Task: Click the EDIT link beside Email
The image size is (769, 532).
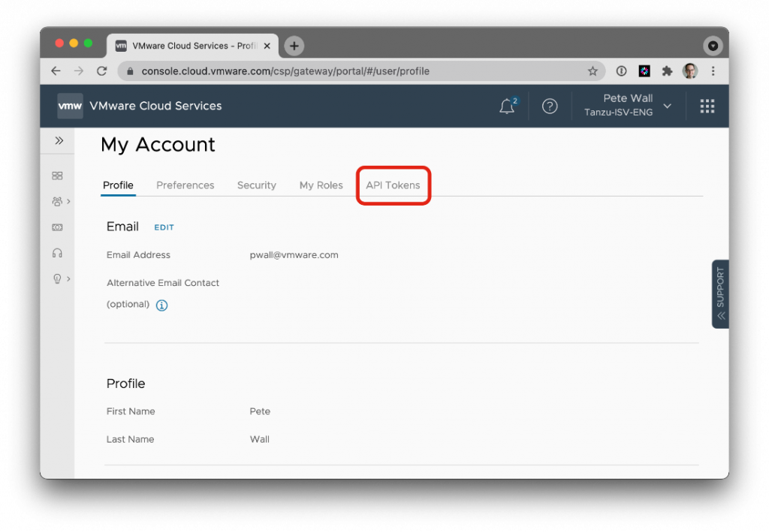Action: (164, 227)
